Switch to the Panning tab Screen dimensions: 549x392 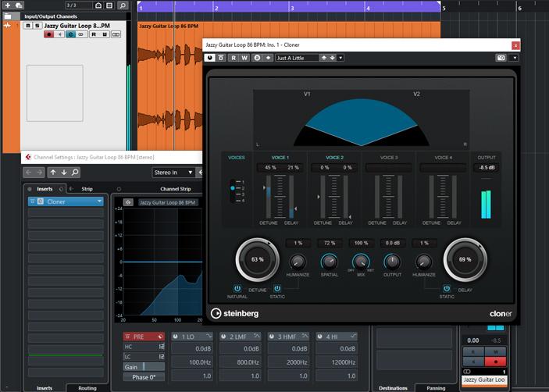pos(436,387)
